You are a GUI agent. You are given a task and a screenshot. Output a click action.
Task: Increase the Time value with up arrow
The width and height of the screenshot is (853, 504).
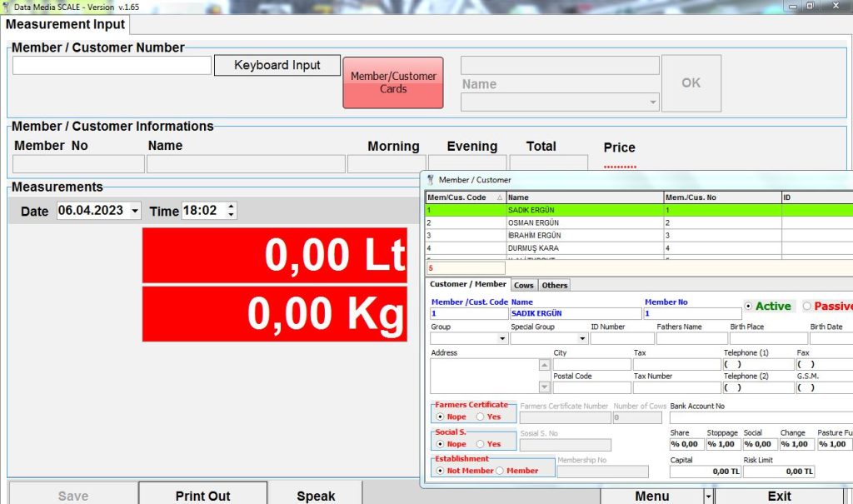coord(232,207)
